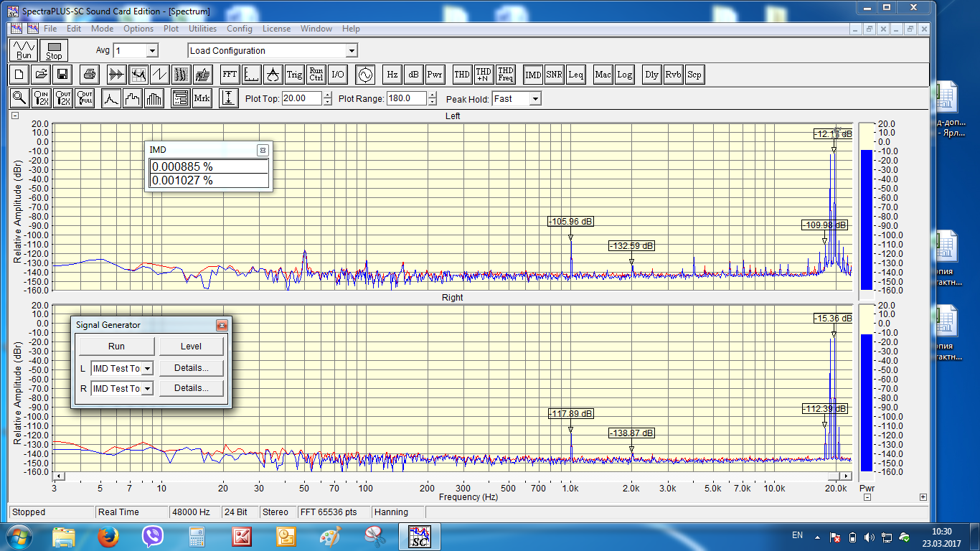Click the printer icon in toolbar

coord(89,74)
